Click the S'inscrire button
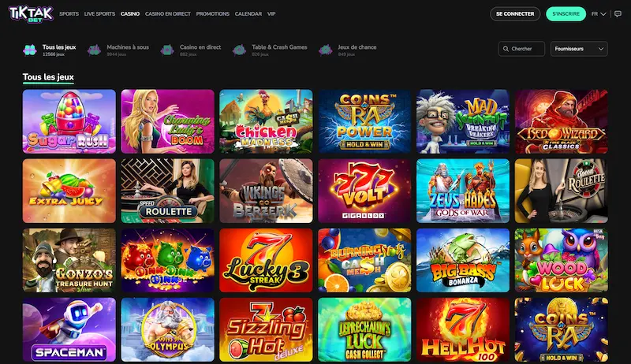This screenshot has height=364, width=631. point(566,13)
